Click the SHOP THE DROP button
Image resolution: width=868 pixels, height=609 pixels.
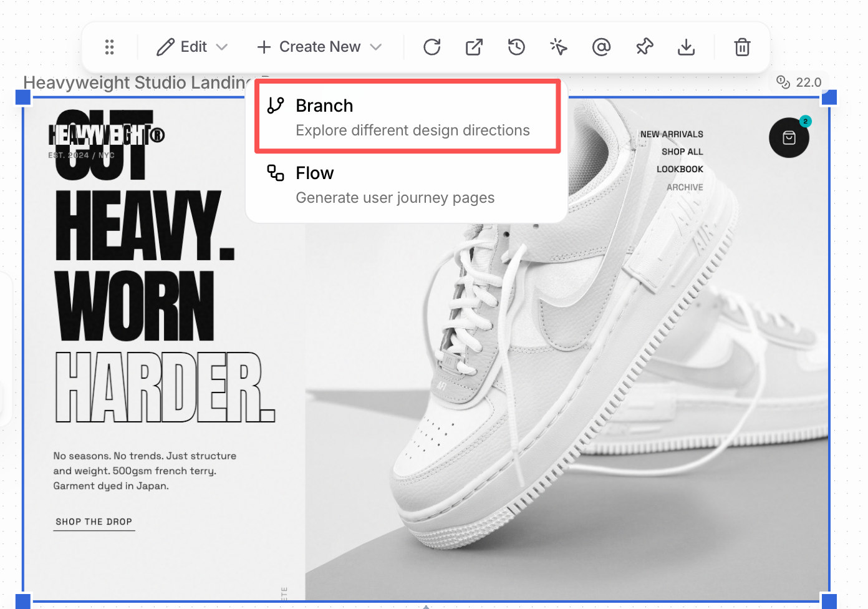(x=94, y=522)
